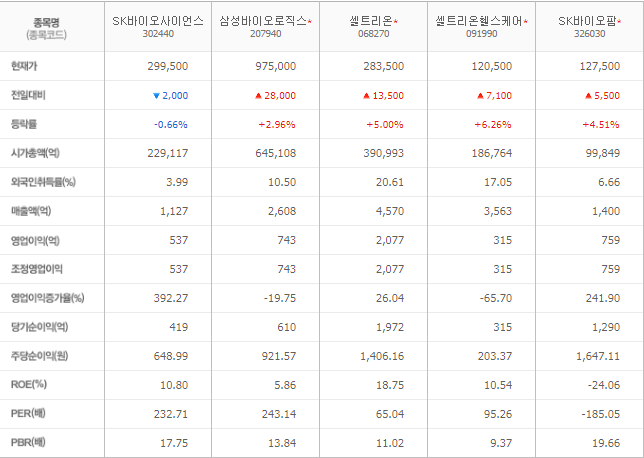Select the 등락률 row label

[x=24, y=124]
